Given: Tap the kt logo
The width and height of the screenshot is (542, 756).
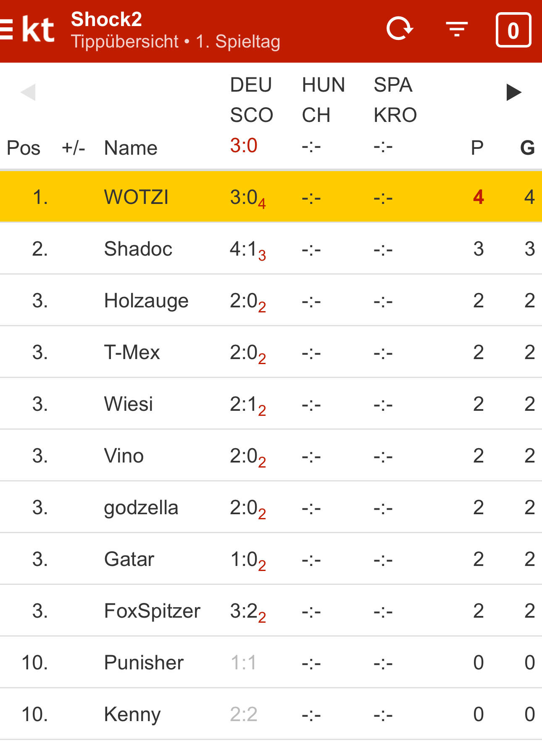Looking at the screenshot, I should [x=38, y=30].
